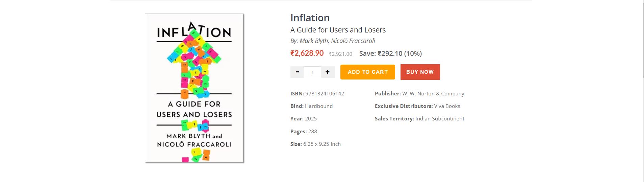
Task: Click Sales Territory Indian Subcontinent
Action: (x=440, y=119)
